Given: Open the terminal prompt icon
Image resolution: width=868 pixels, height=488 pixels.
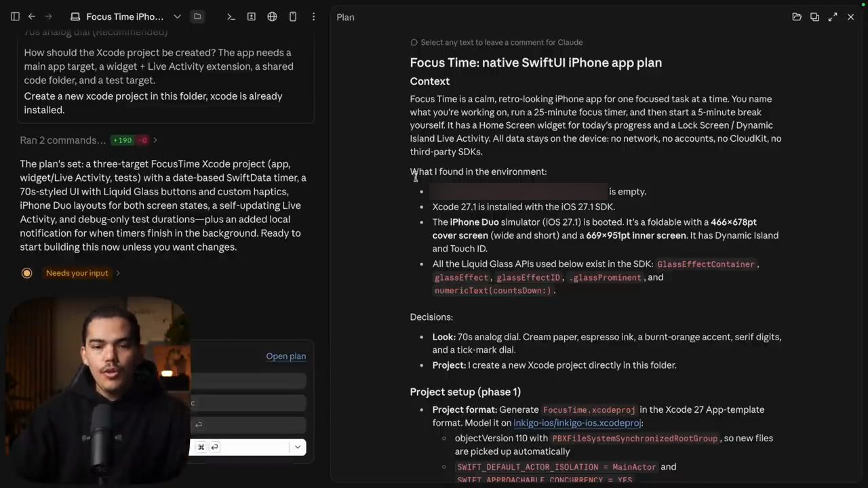Looking at the screenshot, I should 231,16.
